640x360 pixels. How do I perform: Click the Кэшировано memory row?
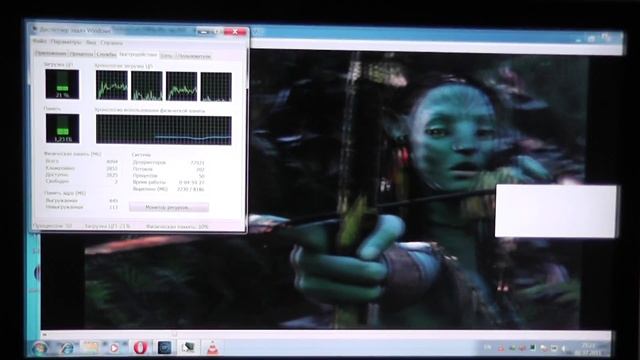(x=81, y=168)
